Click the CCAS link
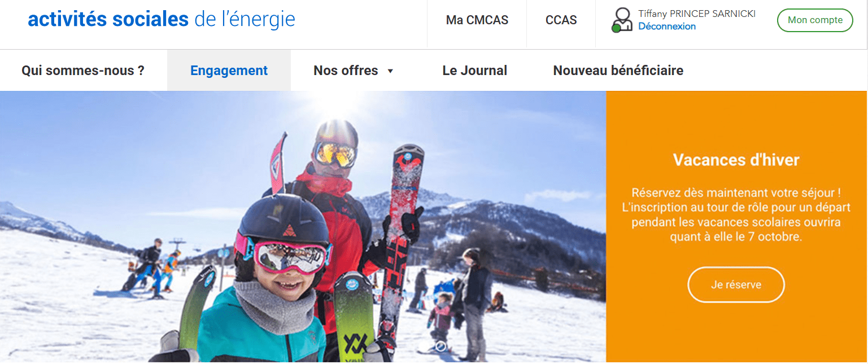 coord(561,20)
